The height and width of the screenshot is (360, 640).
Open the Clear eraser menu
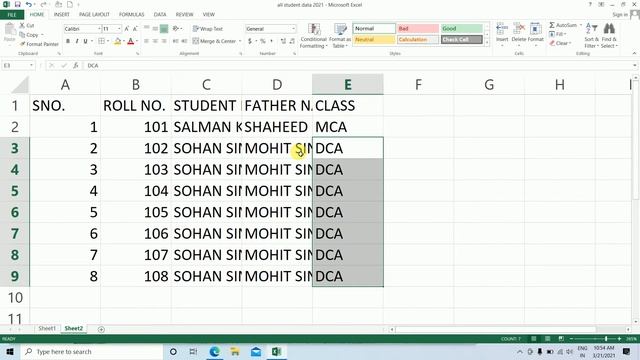click(560, 43)
